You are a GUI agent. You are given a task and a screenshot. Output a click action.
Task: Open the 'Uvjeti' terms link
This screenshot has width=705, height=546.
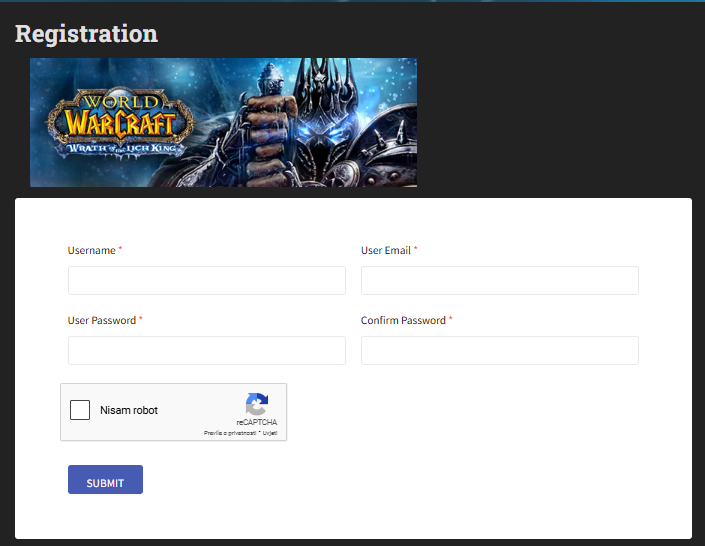[269, 433]
